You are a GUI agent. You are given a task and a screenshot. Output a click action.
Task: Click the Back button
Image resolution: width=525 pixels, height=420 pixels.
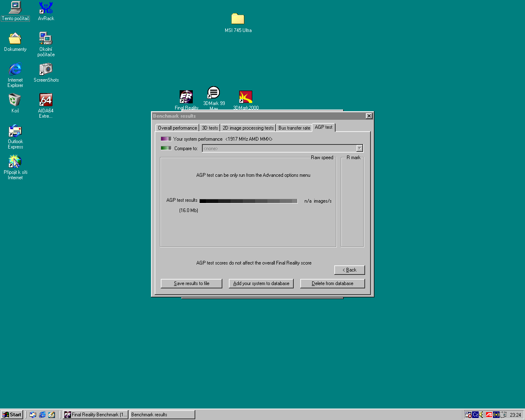pyautogui.click(x=349, y=270)
